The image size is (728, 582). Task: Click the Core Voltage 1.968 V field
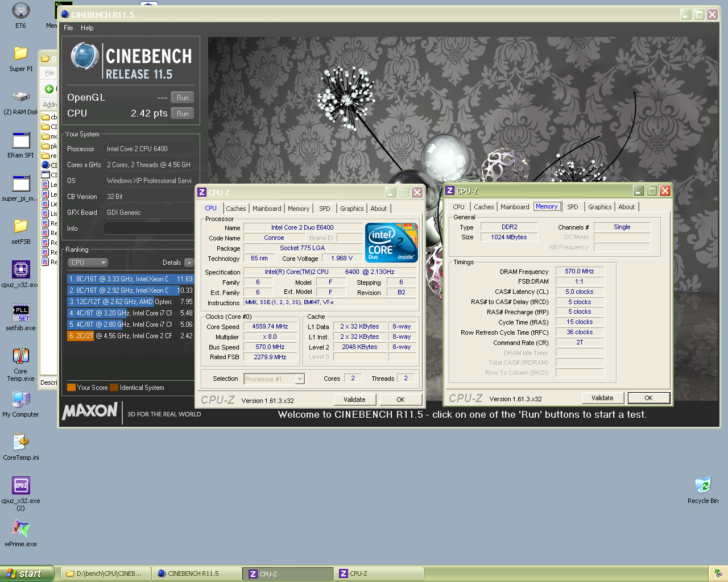point(342,259)
